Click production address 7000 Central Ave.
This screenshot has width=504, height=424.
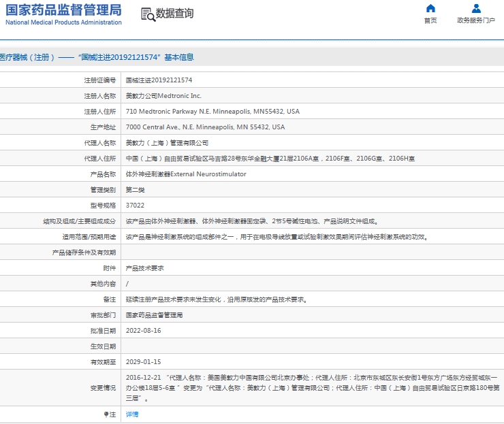[205, 127]
